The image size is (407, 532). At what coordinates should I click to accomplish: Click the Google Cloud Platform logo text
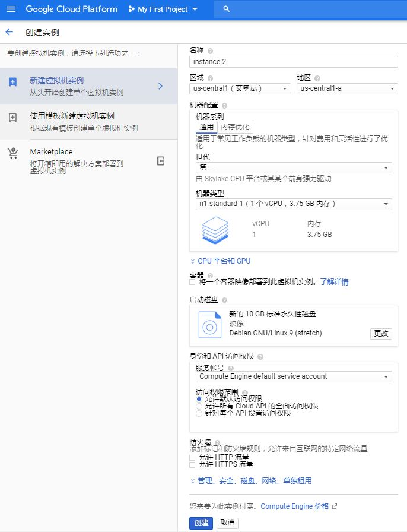72,9
